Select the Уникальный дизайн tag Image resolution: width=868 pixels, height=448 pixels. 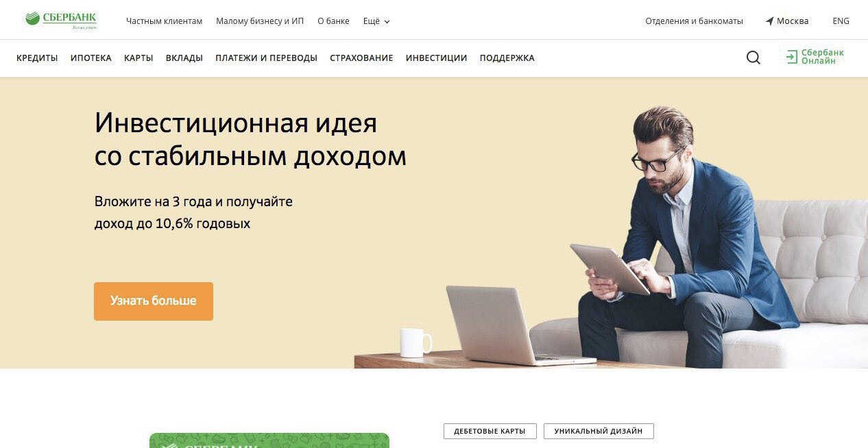pyautogui.click(x=599, y=431)
